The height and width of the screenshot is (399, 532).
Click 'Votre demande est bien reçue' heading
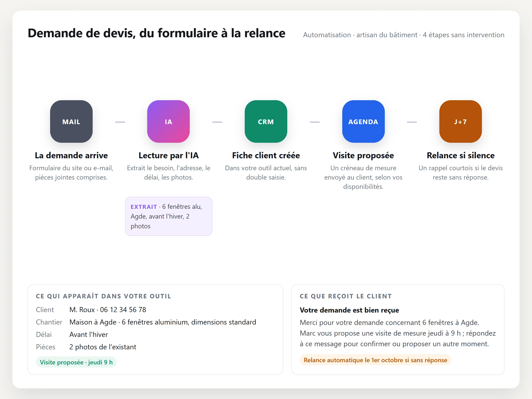(x=349, y=310)
